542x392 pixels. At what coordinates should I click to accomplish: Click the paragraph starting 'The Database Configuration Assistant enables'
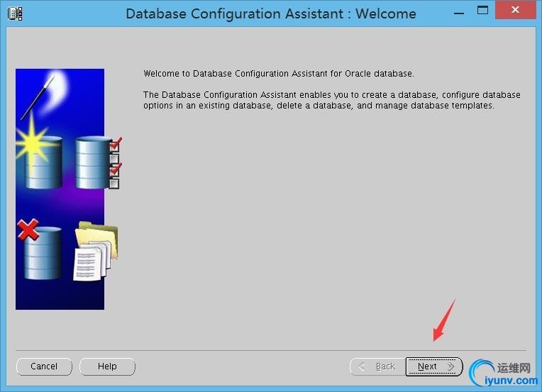pyautogui.click(x=332, y=100)
